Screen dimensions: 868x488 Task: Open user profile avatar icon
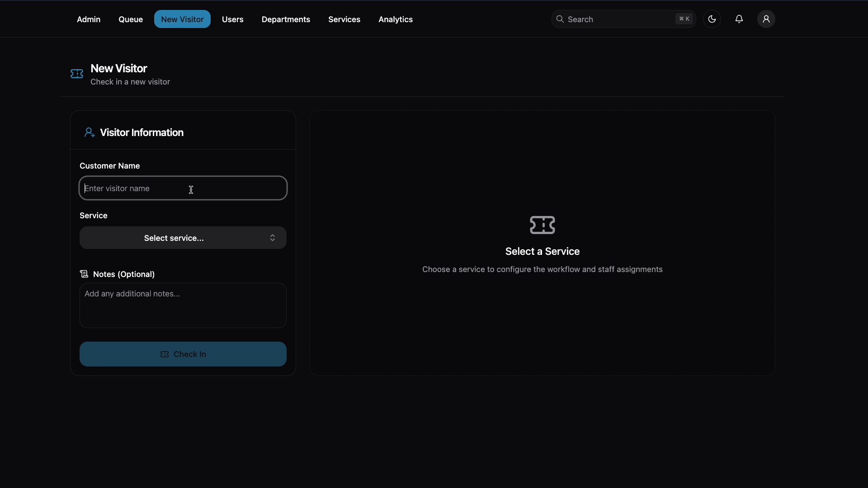[x=766, y=19]
